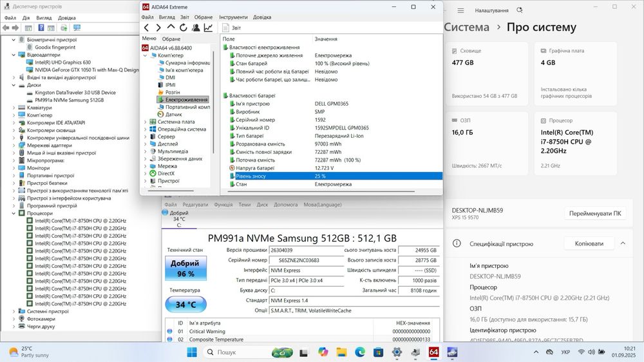Screen dimensions: 644x362
Task: Click Добрий 96 % health status button
Action: click(x=185, y=269)
